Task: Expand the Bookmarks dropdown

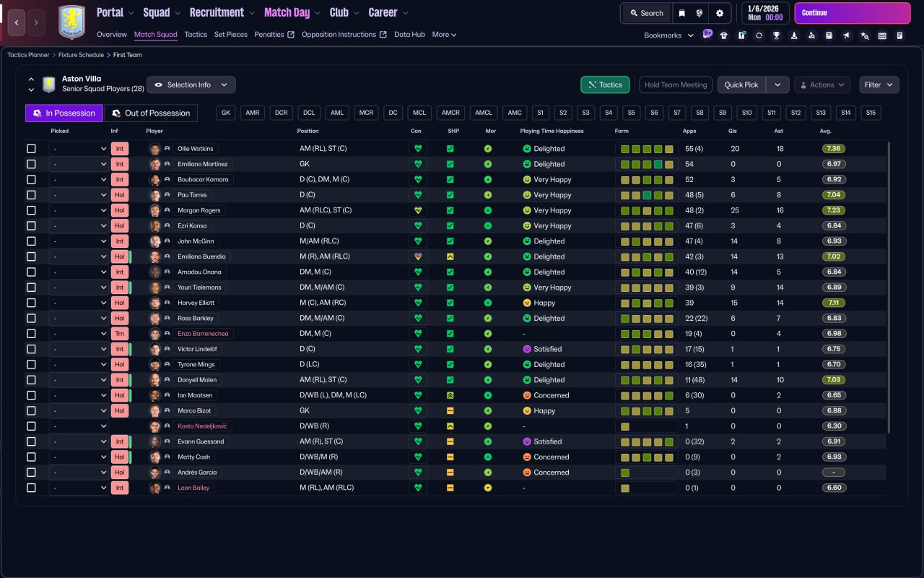Action: point(668,35)
